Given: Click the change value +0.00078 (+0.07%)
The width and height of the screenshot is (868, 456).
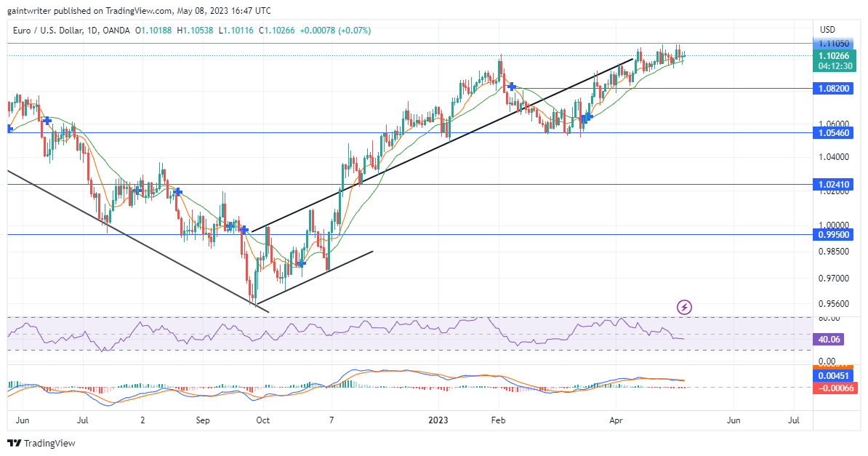Looking at the screenshot, I should [335, 31].
